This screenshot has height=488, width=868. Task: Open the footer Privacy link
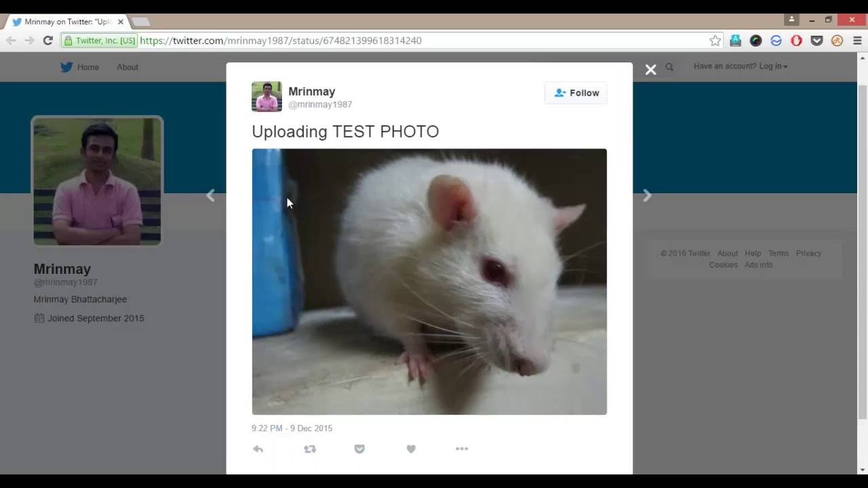pos(808,253)
